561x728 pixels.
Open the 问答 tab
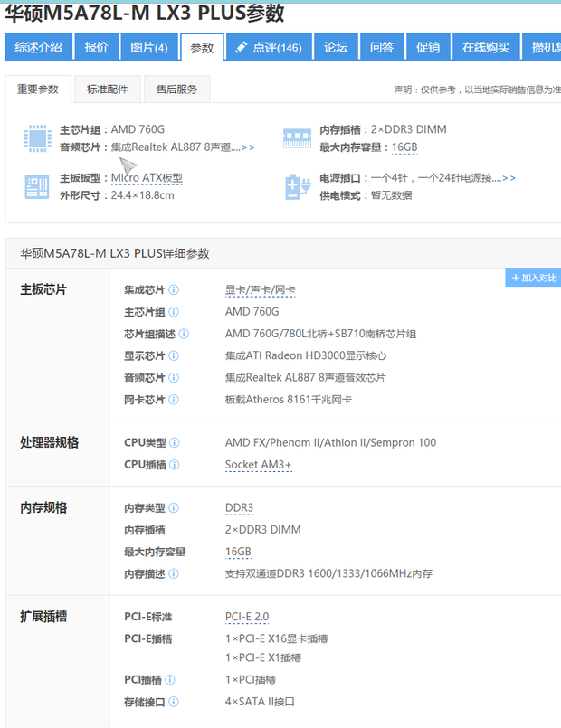(382, 47)
